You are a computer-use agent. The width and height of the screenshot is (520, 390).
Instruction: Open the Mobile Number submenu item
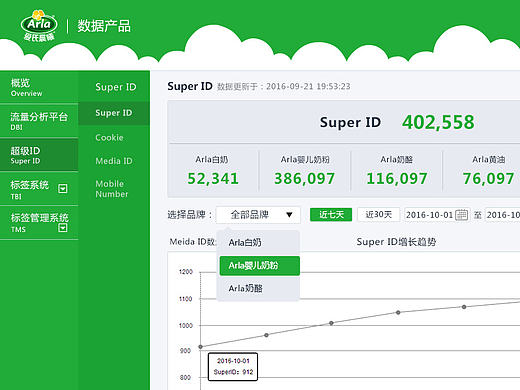112,189
